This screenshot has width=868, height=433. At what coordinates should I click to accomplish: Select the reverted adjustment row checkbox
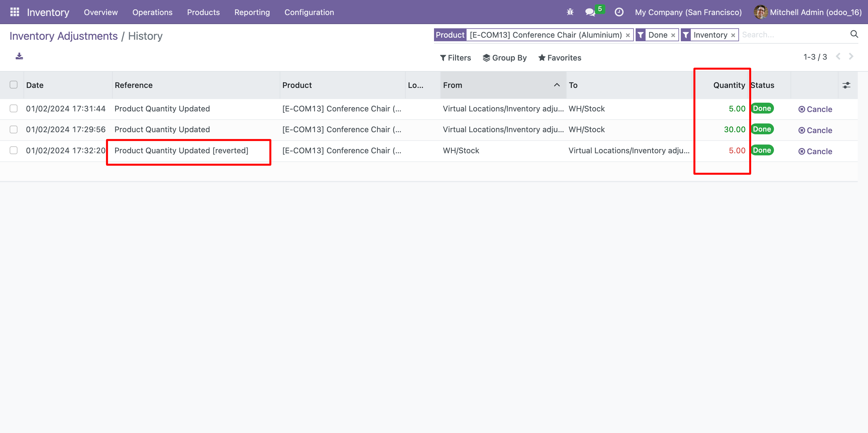click(x=14, y=150)
